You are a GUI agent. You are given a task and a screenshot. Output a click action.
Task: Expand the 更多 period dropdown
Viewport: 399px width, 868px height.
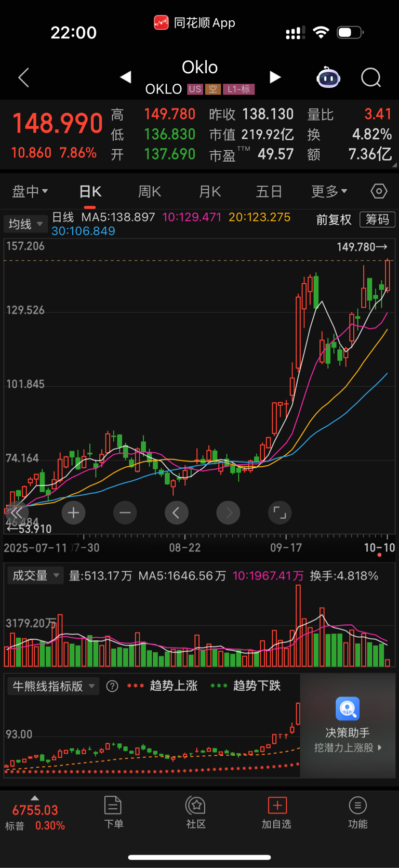click(329, 191)
